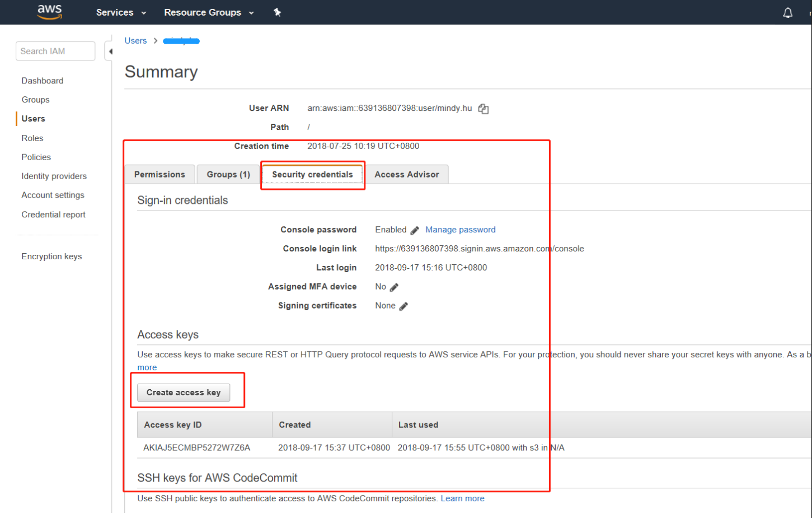Click the AWS home logo
The height and width of the screenshot is (518, 812).
(x=49, y=12)
